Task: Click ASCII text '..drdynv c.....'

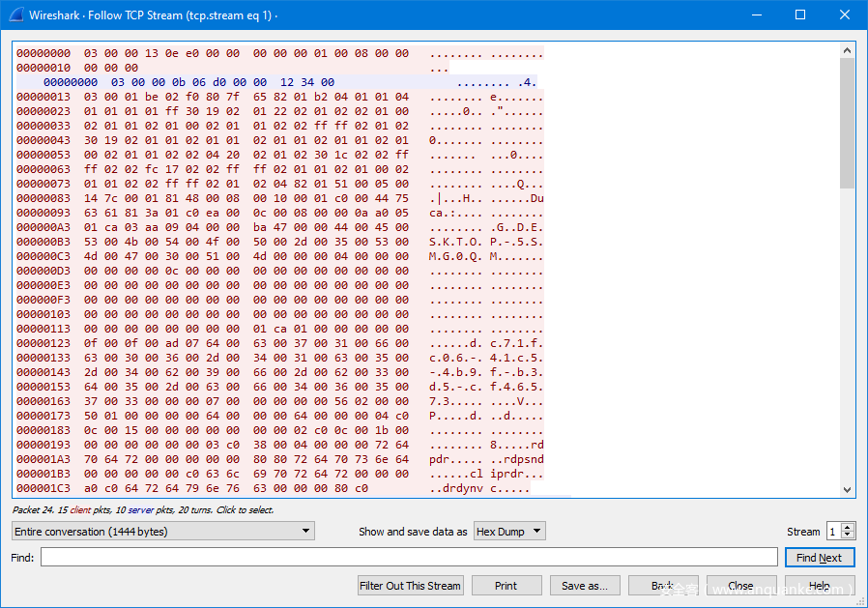Action: (479, 488)
